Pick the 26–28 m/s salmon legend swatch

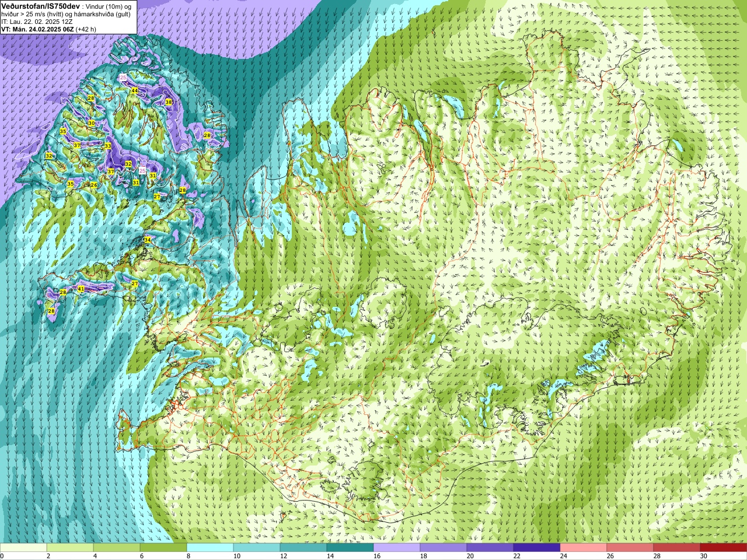(630, 548)
